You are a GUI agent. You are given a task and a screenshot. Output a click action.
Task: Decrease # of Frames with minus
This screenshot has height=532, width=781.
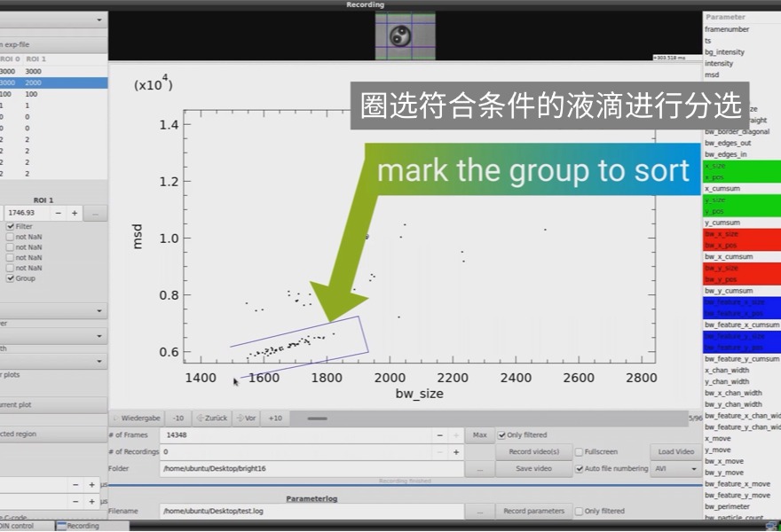(440, 435)
